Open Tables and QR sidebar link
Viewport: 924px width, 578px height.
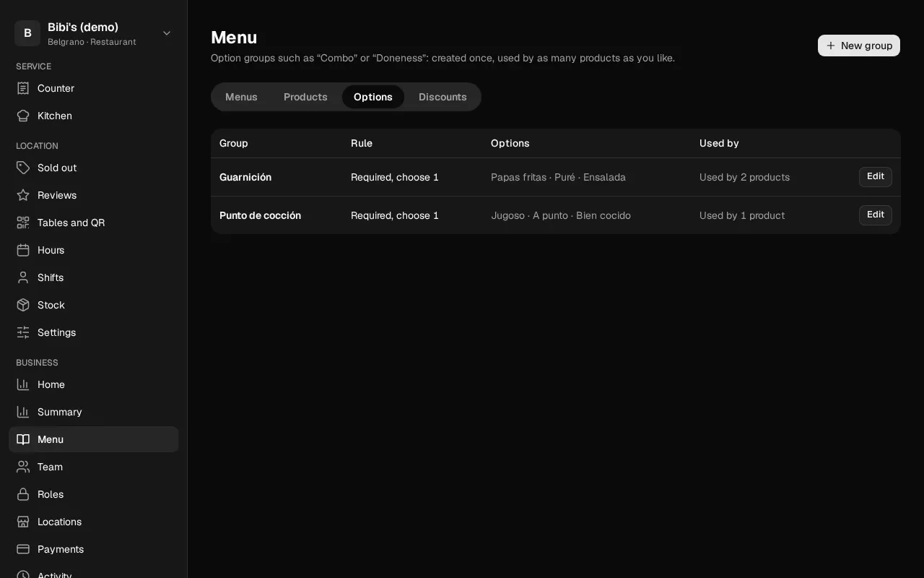93,223
